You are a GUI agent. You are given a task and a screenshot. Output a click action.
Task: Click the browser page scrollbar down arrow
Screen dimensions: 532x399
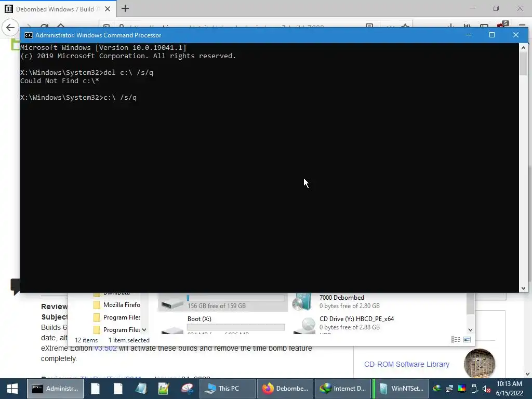point(528,374)
